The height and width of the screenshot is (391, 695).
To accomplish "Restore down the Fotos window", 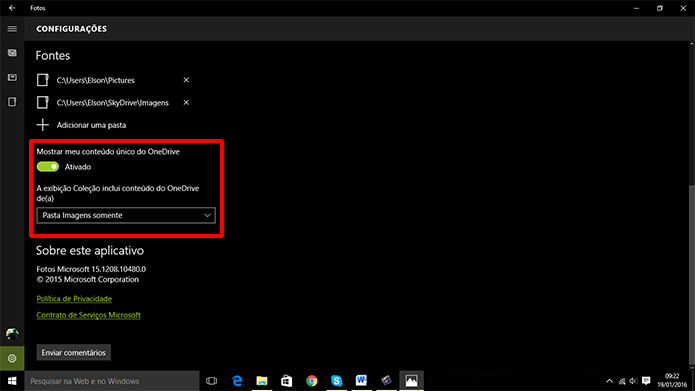I will tap(660, 8).
